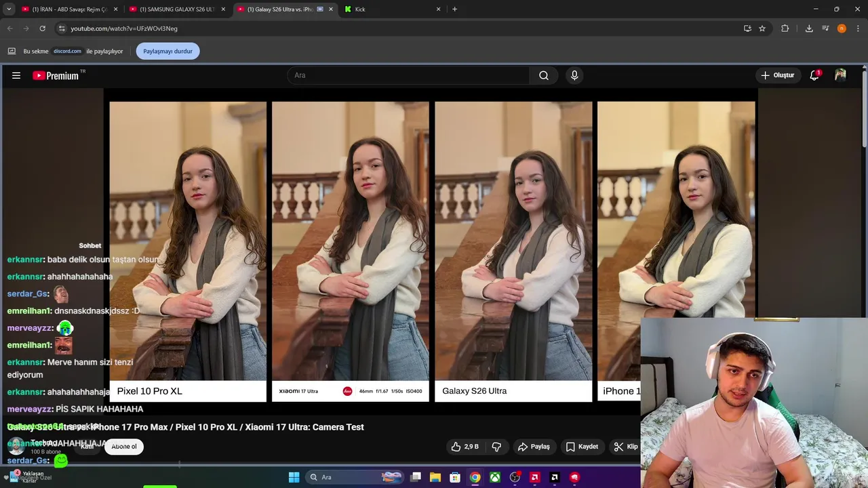Reload the page in Chrome
This screenshot has width=868, height=488.
42,28
